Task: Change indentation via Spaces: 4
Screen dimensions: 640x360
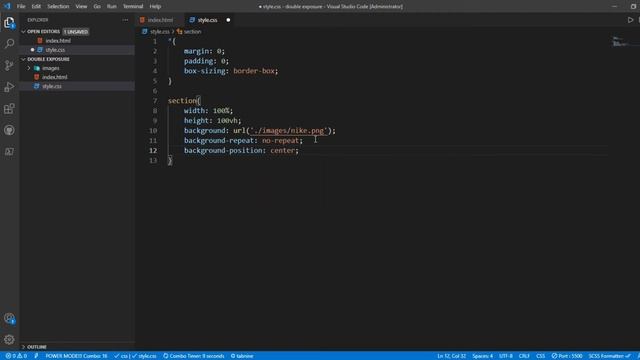Action: point(482,356)
